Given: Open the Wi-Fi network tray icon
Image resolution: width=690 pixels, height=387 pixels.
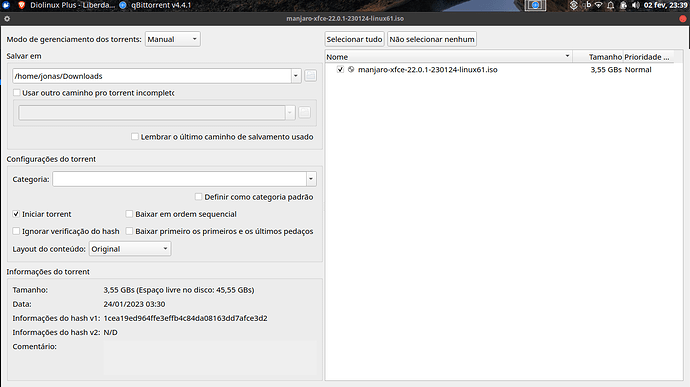Looking at the screenshot, I should 598,5.
